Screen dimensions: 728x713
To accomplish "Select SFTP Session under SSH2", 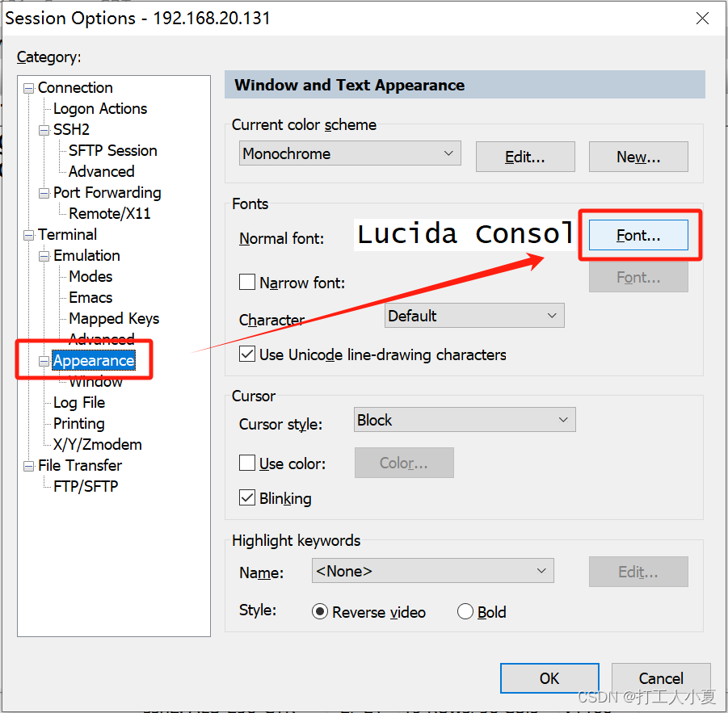I will 110,150.
